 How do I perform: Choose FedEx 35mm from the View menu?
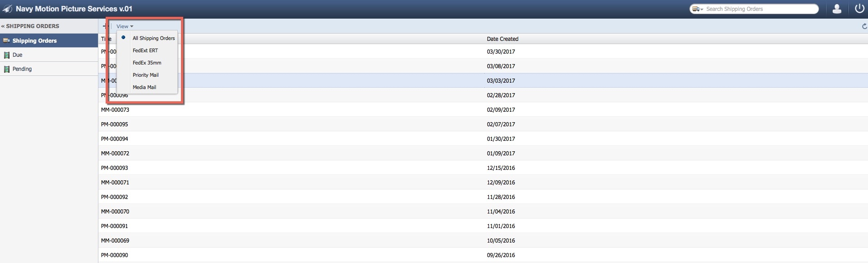(147, 63)
